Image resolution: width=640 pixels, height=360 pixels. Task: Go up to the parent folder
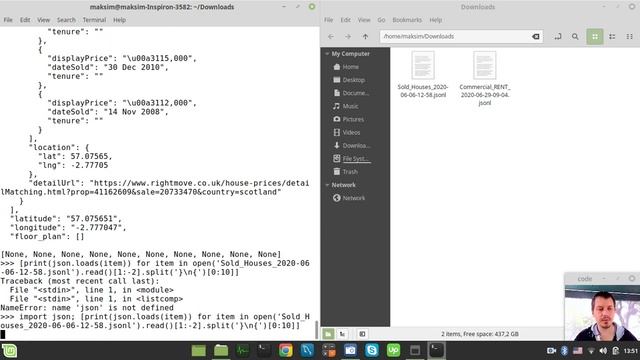(365, 36)
